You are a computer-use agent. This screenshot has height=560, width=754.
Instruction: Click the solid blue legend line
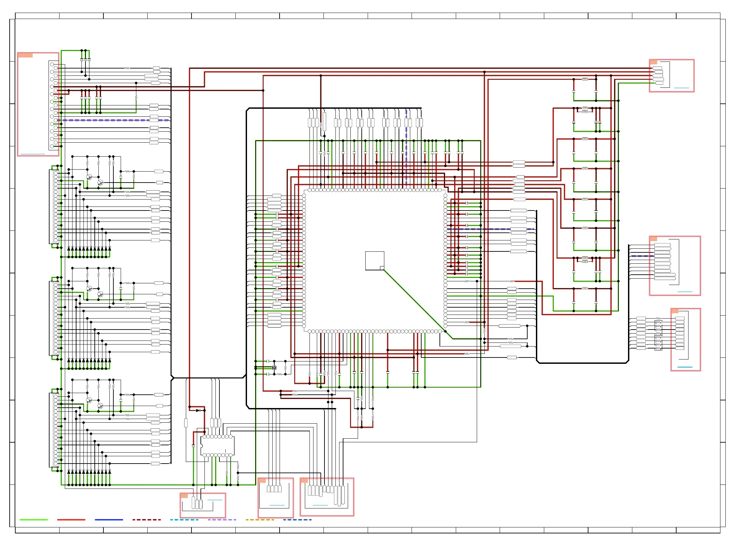click(109, 519)
